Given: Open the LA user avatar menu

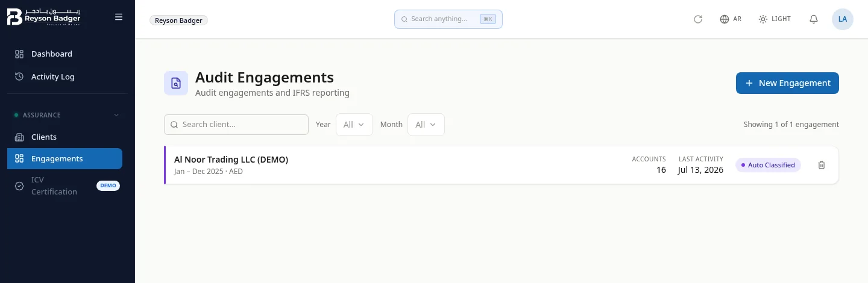Looking at the screenshot, I should [x=843, y=19].
